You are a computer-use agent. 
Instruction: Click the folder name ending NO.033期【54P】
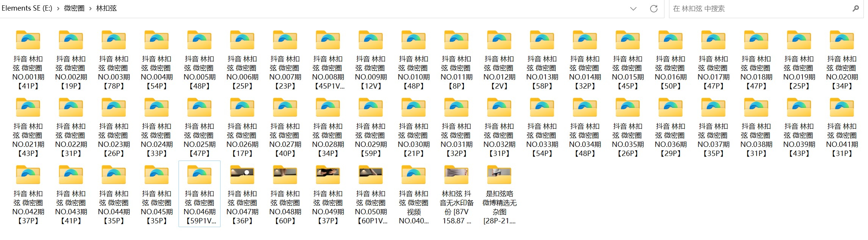point(542,140)
